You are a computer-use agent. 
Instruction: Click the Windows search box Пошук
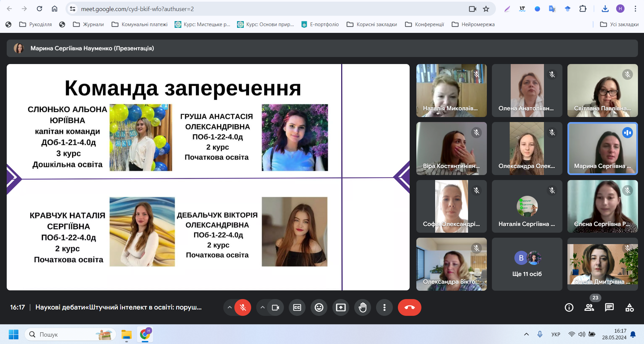pos(67,334)
